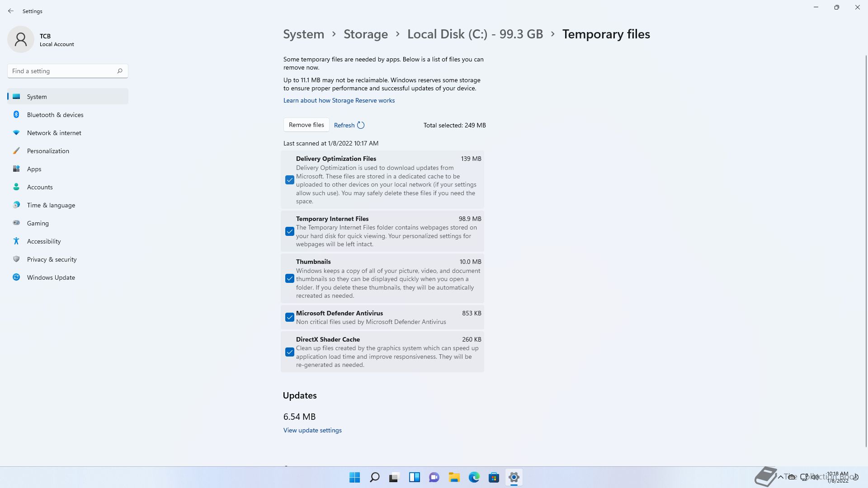
Task: Open Task View on the taskbar
Action: click(395, 477)
